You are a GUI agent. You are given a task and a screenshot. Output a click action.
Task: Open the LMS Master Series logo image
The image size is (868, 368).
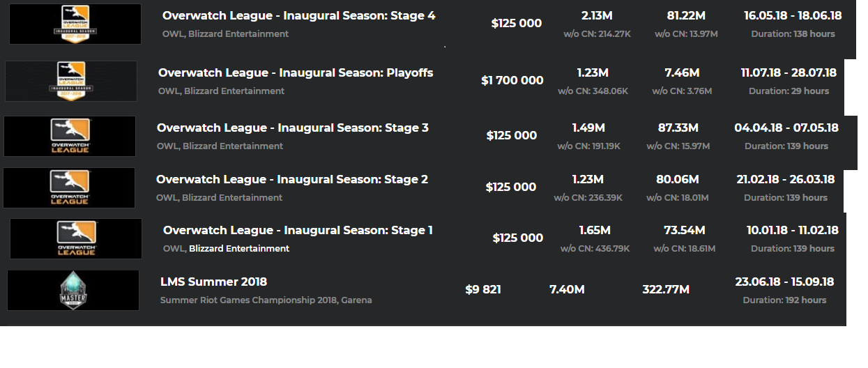pos(73,290)
